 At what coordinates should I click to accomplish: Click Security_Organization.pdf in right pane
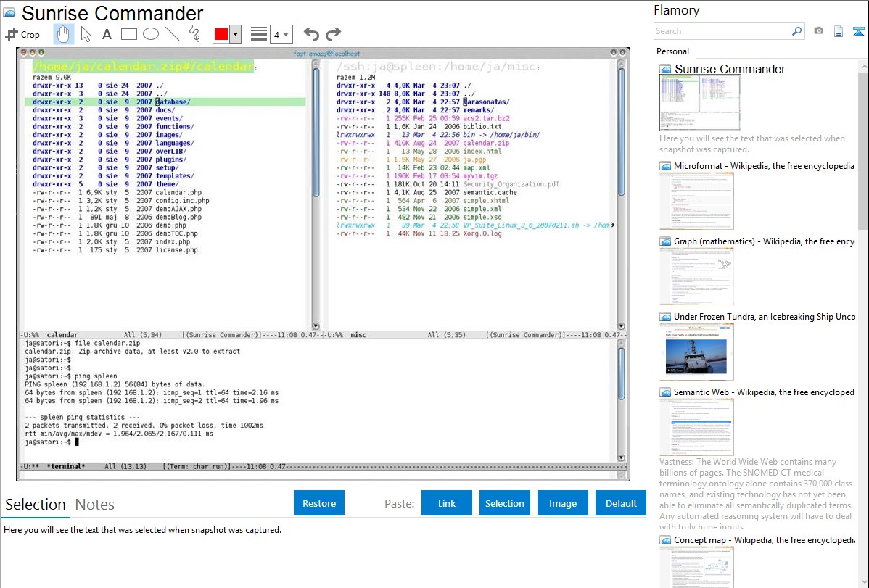point(511,184)
